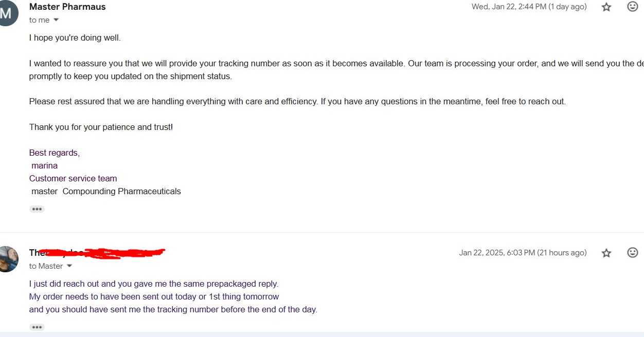Show trimmed content below the tracking number reply

[37, 327]
